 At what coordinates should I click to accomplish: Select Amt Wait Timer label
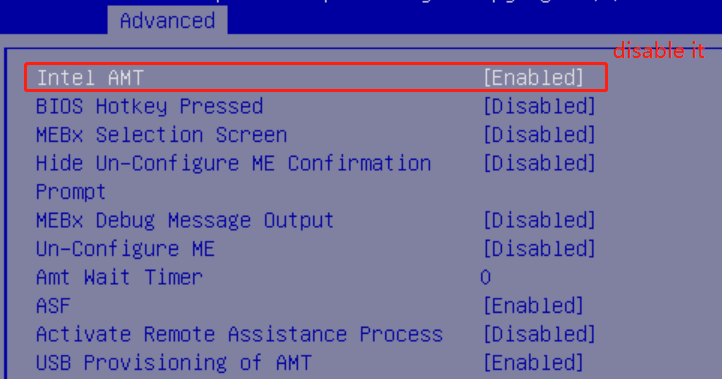click(x=119, y=277)
